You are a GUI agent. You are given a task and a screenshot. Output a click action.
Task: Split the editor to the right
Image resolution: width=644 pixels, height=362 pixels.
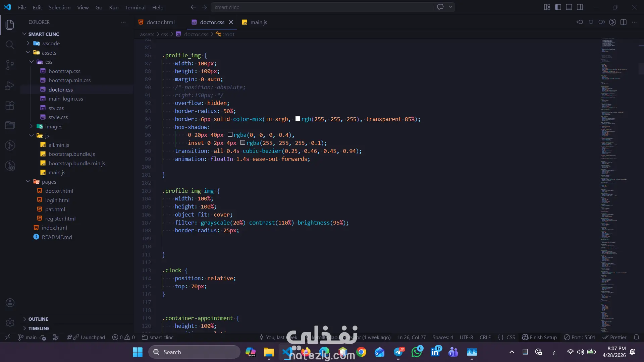point(624,22)
